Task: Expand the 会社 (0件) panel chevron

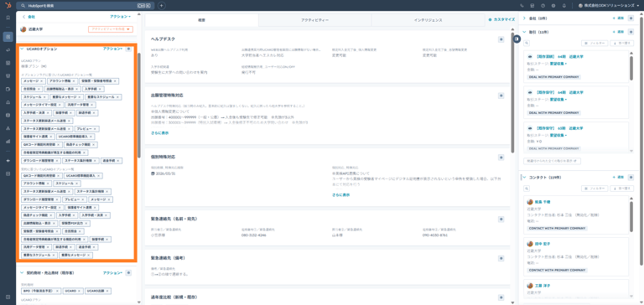Action: point(524,18)
